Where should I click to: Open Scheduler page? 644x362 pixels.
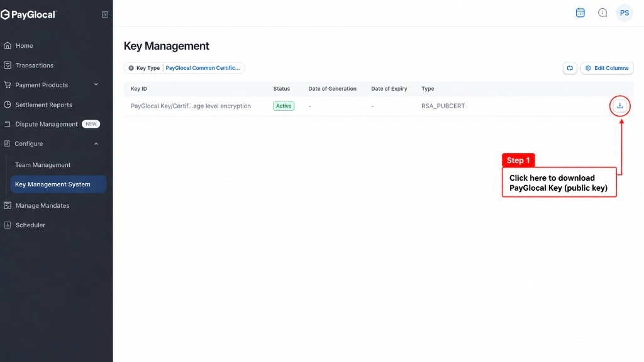pos(30,225)
